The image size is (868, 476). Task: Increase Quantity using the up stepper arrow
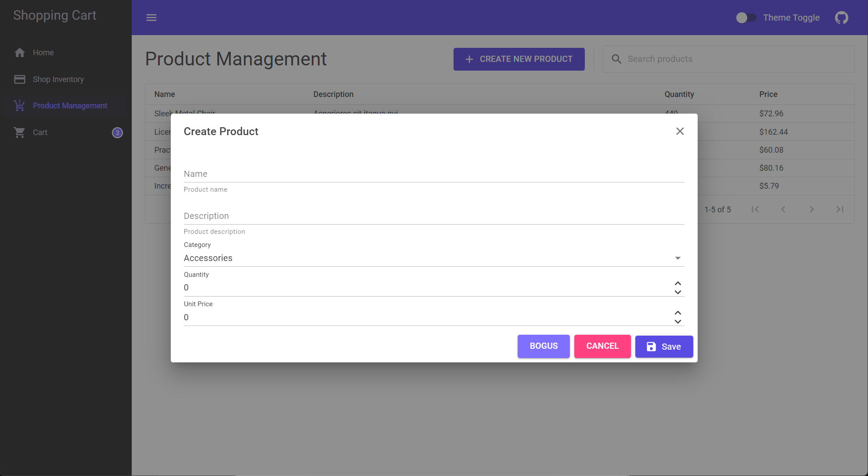(678, 283)
